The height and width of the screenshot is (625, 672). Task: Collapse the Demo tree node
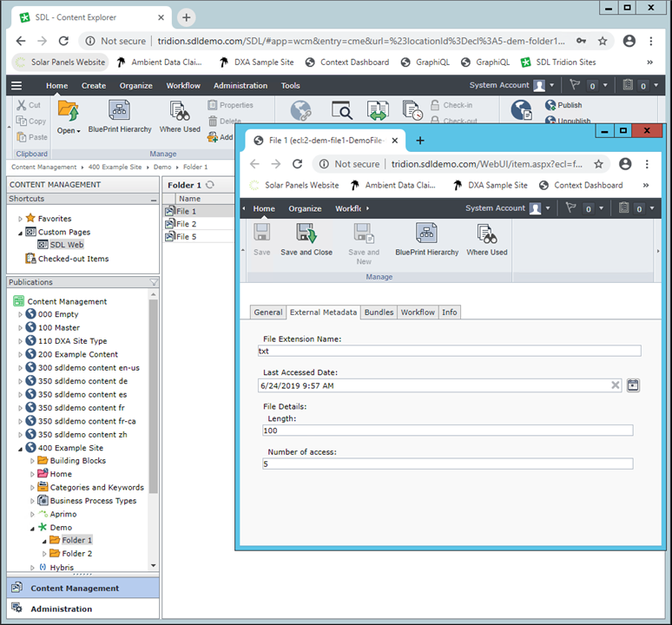pyautogui.click(x=32, y=528)
